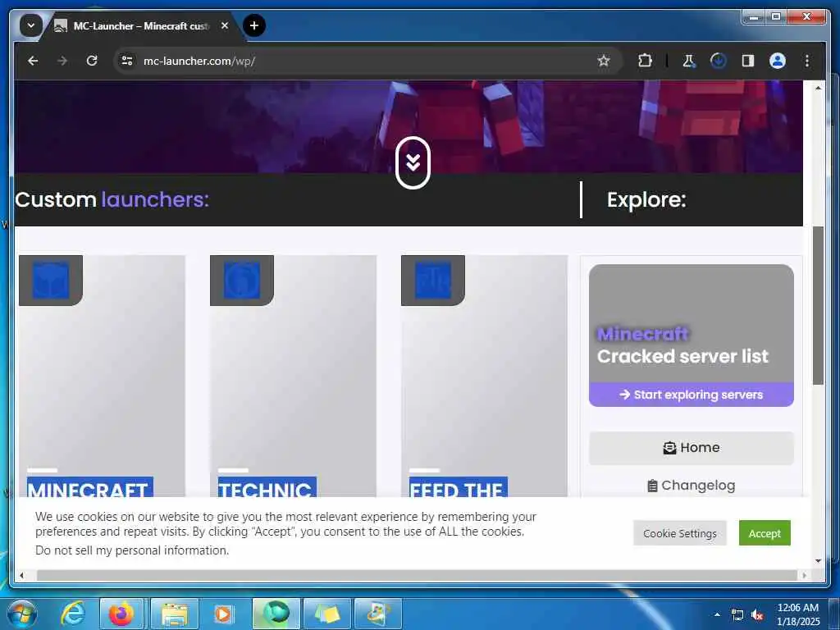
Task: Click the scrollbar up arrow
Action: pyautogui.click(x=818, y=87)
